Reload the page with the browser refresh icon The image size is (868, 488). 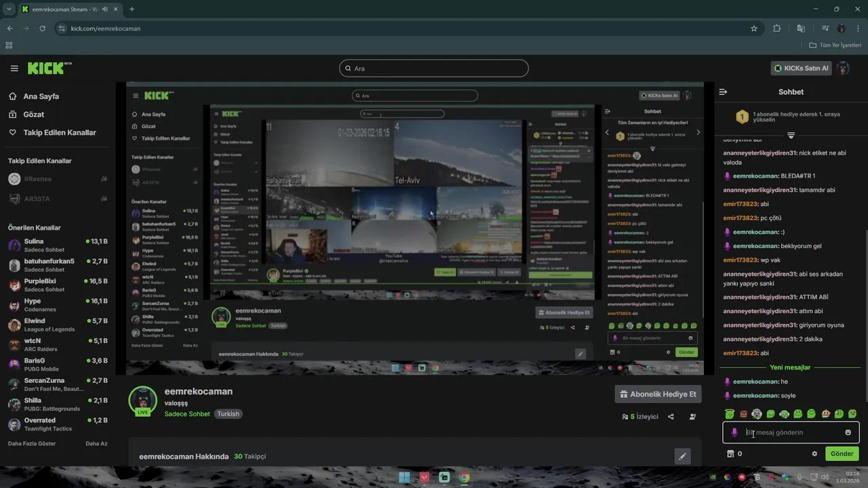(42, 28)
